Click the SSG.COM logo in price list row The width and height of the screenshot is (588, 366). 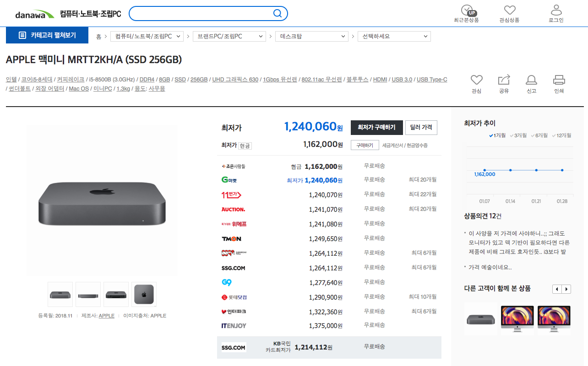pyautogui.click(x=233, y=268)
